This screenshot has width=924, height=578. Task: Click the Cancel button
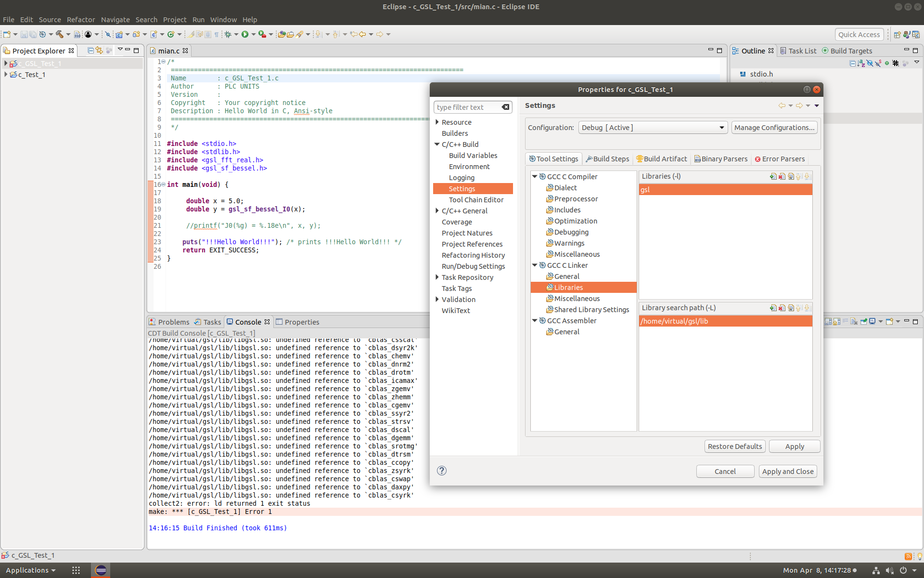(x=725, y=472)
